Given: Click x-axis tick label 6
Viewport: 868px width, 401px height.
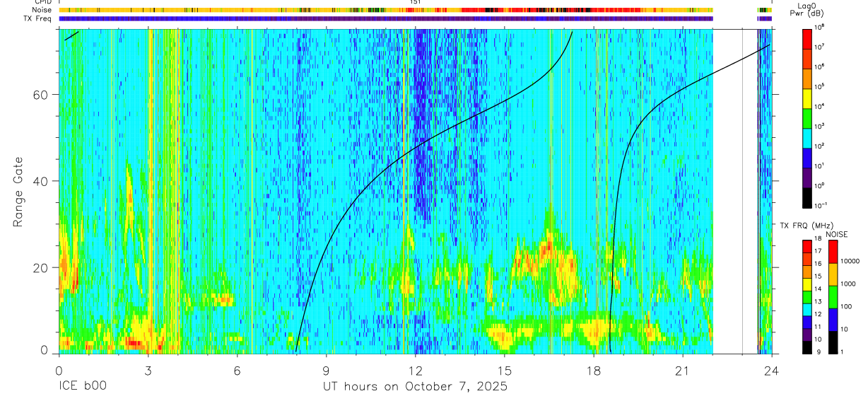Looking at the screenshot, I should click(237, 371).
